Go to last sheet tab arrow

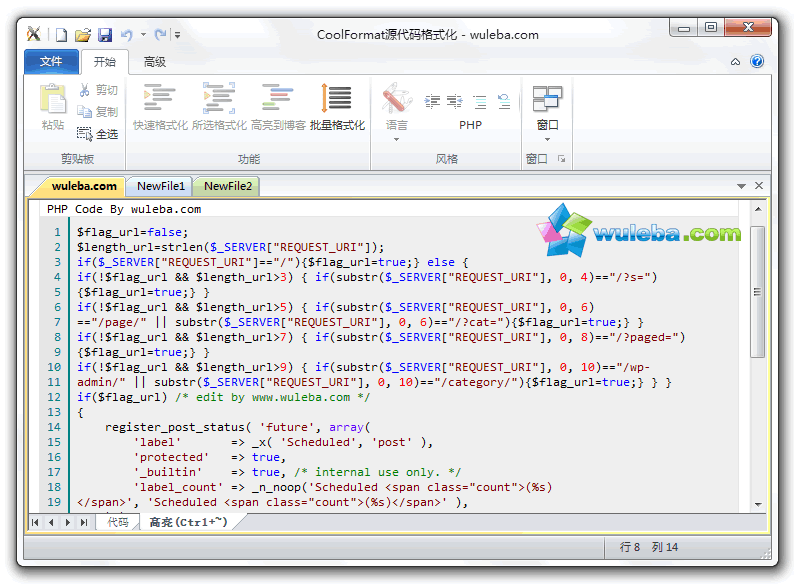click(x=84, y=522)
